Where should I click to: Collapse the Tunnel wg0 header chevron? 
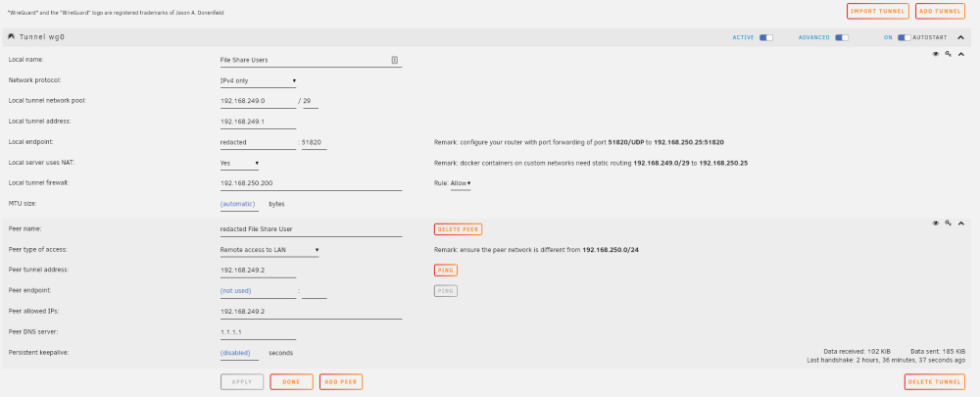(x=961, y=37)
